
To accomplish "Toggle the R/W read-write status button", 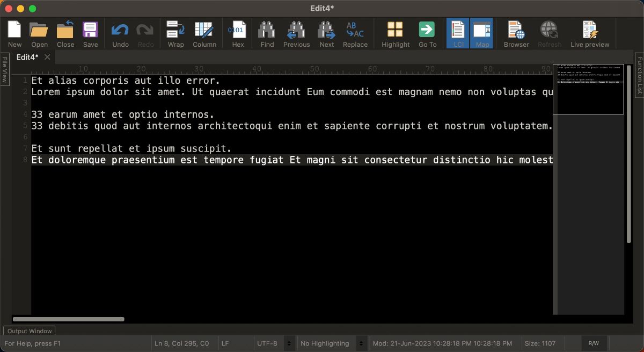I will [594, 343].
